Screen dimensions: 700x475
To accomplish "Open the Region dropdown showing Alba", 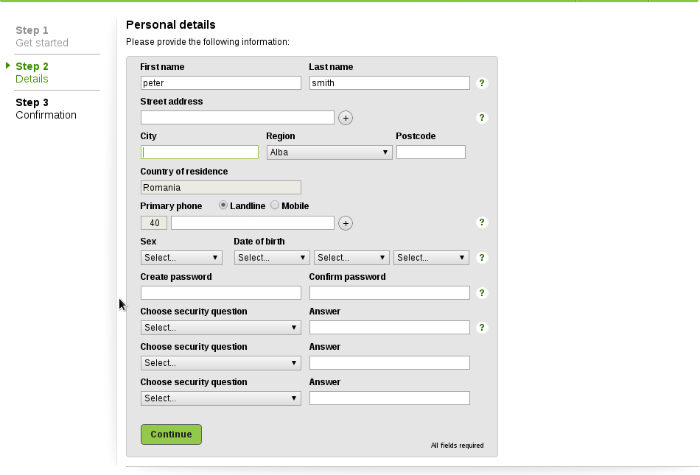I will [x=328, y=153].
